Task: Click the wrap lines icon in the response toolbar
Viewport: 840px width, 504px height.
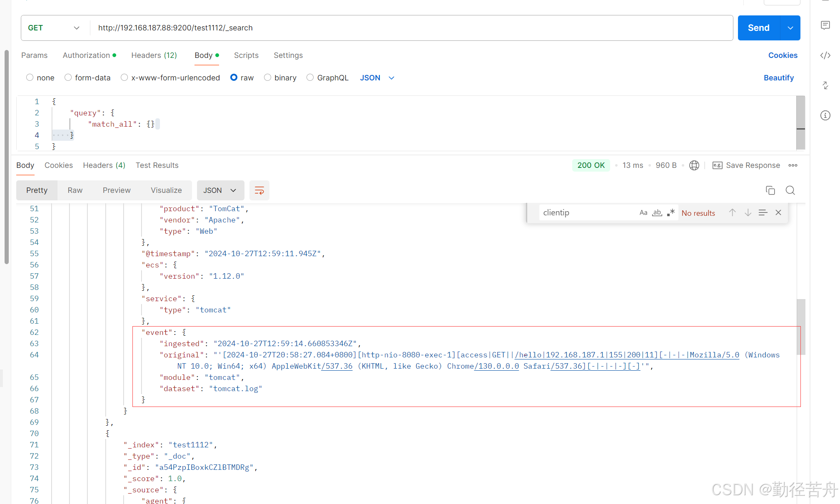Action: (x=259, y=190)
